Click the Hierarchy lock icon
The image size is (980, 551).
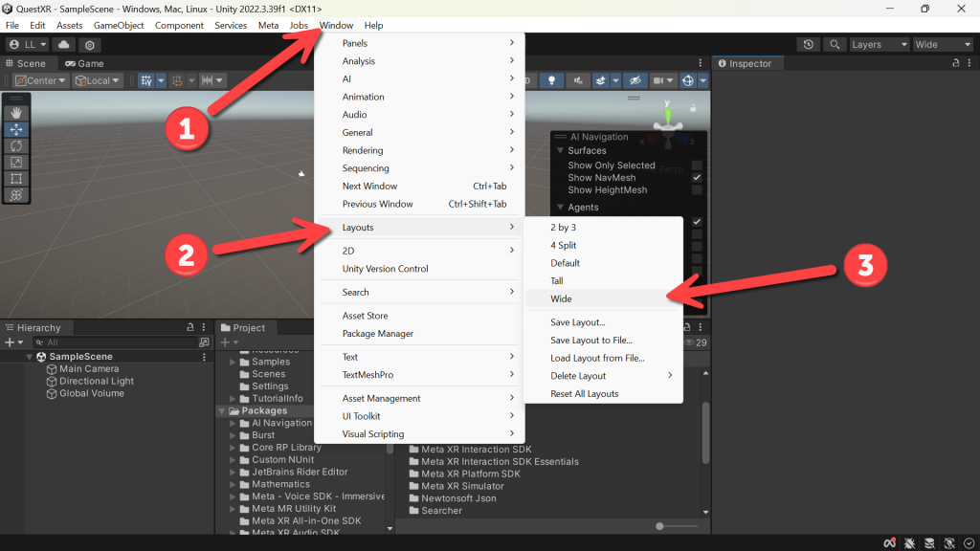pyautogui.click(x=190, y=327)
